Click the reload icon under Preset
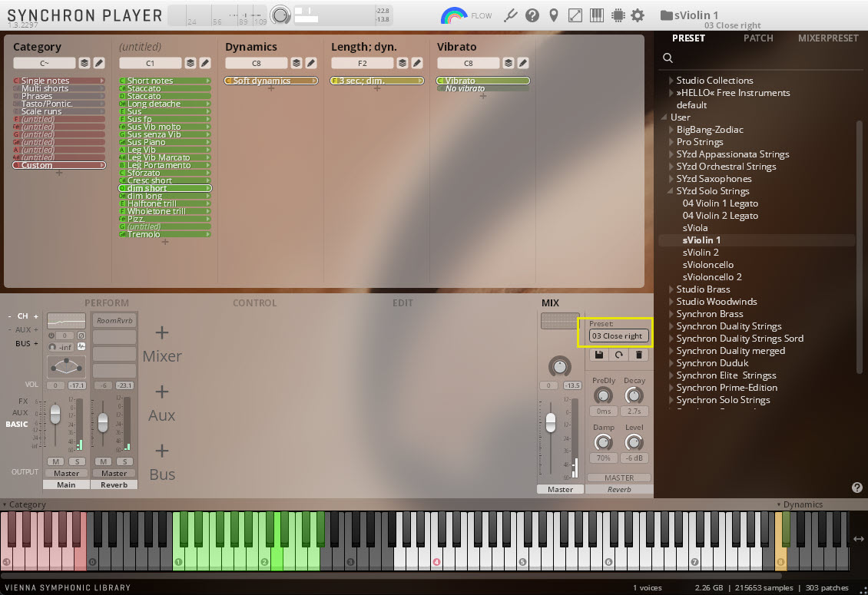Viewport: 868px width, 595px height. [x=619, y=355]
